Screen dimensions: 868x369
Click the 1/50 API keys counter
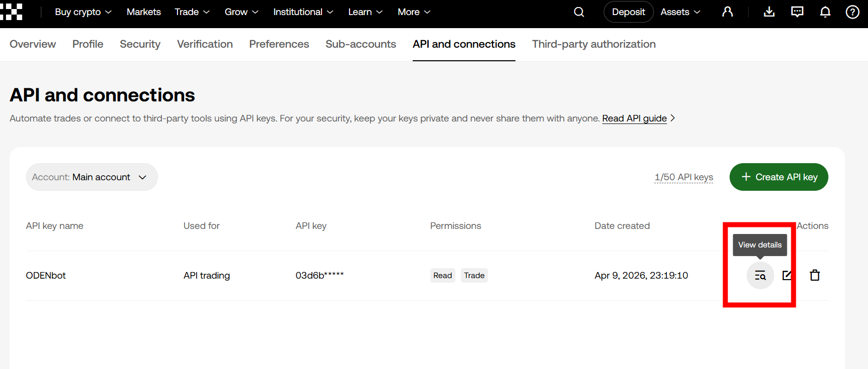[x=683, y=177]
